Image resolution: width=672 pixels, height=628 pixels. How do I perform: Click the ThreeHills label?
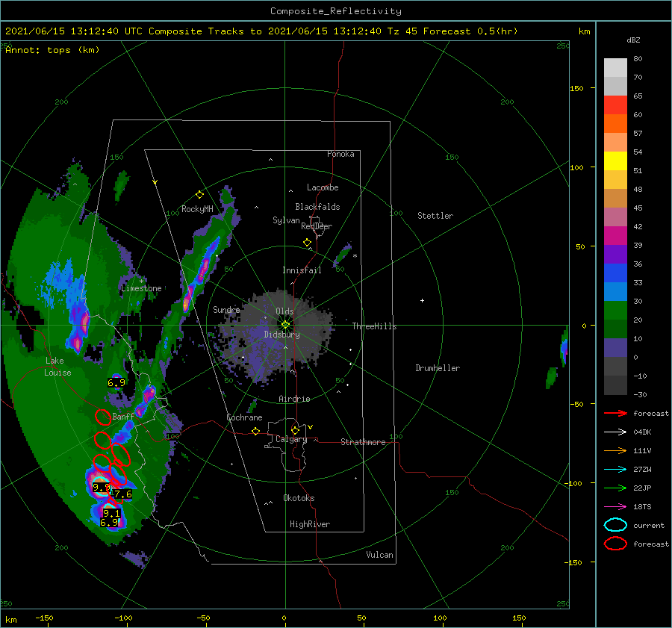click(x=374, y=326)
